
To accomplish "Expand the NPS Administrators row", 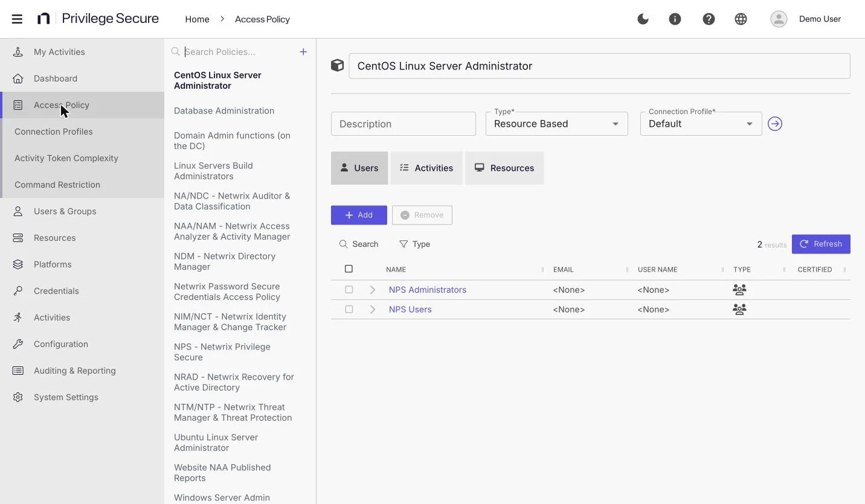I will (x=373, y=290).
